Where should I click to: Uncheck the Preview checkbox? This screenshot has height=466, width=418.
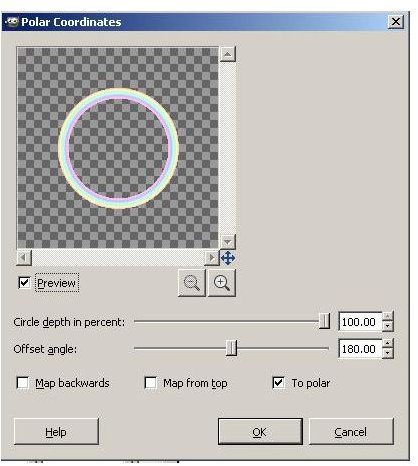pyautogui.click(x=24, y=283)
